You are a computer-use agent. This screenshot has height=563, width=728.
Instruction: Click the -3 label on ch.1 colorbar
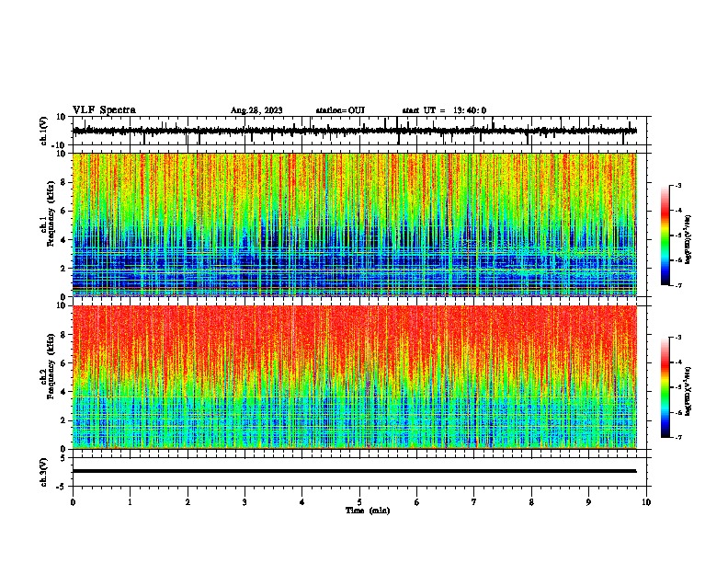coord(677,185)
